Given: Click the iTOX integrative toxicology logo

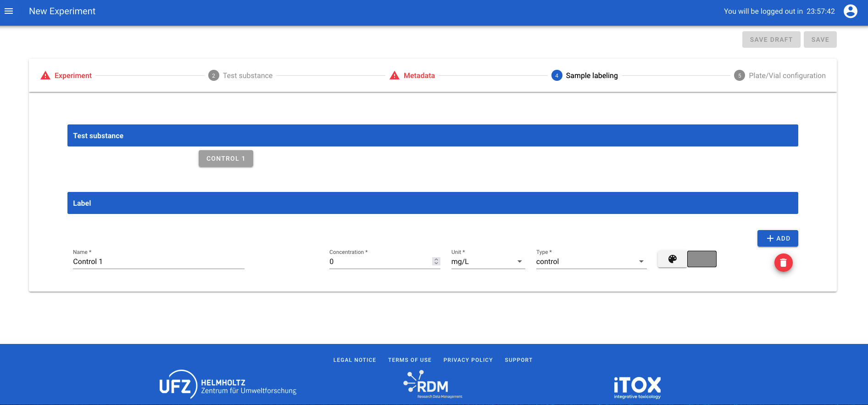Looking at the screenshot, I should (x=637, y=387).
